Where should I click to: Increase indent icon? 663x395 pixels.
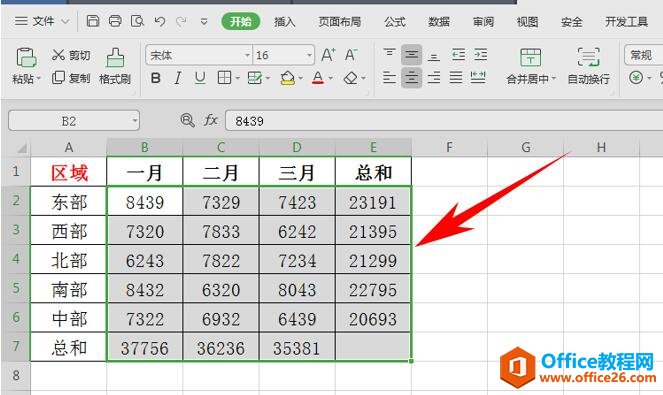[x=480, y=55]
